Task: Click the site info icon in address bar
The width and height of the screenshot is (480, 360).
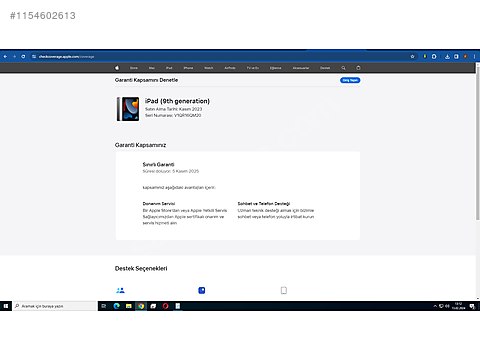Action: click(x=34, y=56)
